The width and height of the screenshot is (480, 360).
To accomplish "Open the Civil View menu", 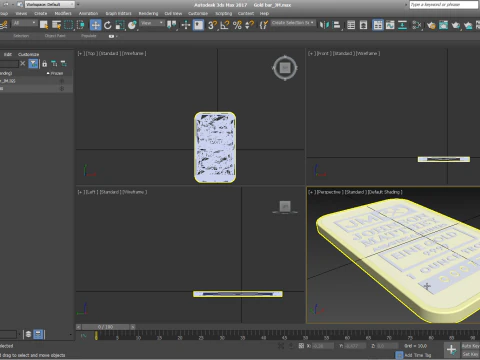I will pos(173,13).
